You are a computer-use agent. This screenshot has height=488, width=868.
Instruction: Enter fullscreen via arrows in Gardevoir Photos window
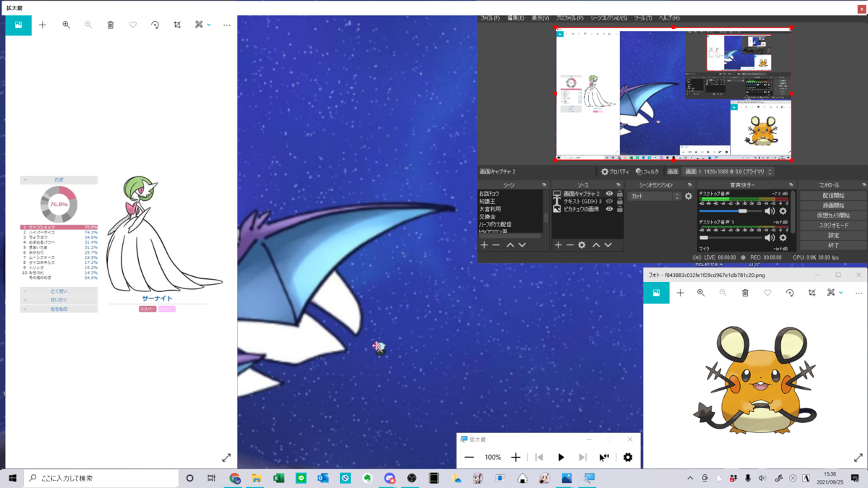pyautogui.click(x=226, y=458)
